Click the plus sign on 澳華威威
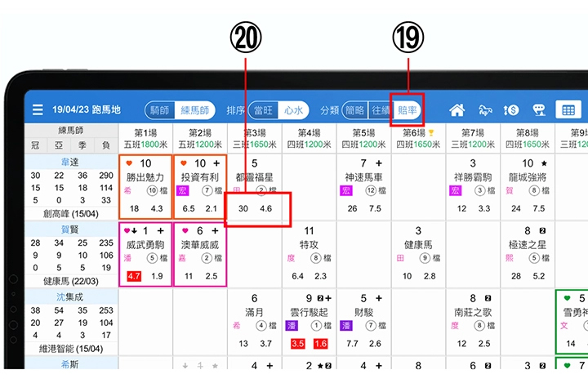 pos(215,230)
